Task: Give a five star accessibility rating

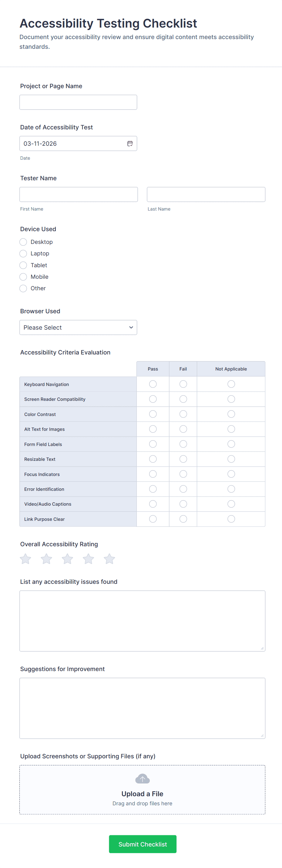Action: tap(109, 559)
